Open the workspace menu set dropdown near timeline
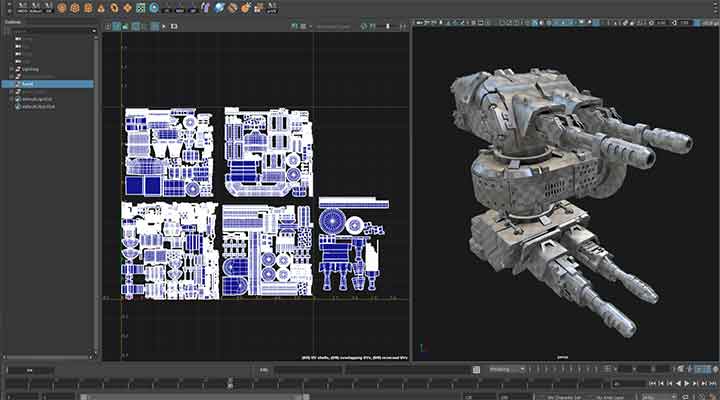 508,369
